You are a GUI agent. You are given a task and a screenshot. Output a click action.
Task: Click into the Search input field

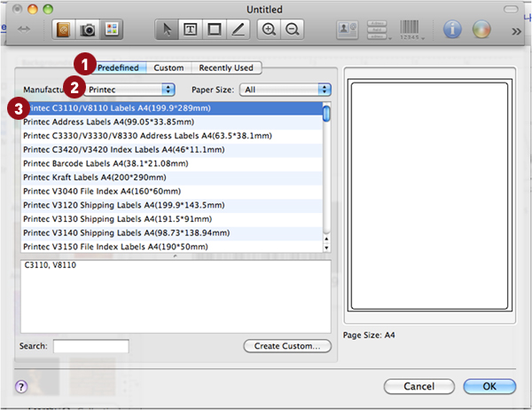point(91,346)
